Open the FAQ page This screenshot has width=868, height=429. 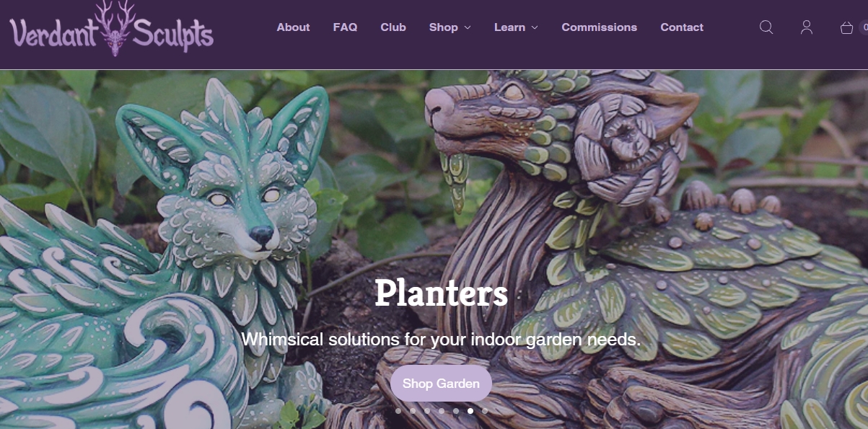click(x=345, y=27)
